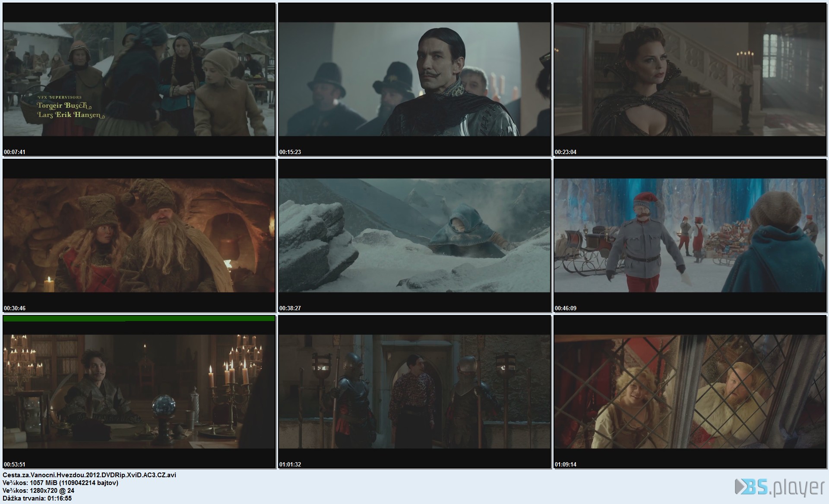Viewport: 829px width, 504px height.
Task: Click the 00:23:04 timestamp label
Action: (x=566, y=152)
